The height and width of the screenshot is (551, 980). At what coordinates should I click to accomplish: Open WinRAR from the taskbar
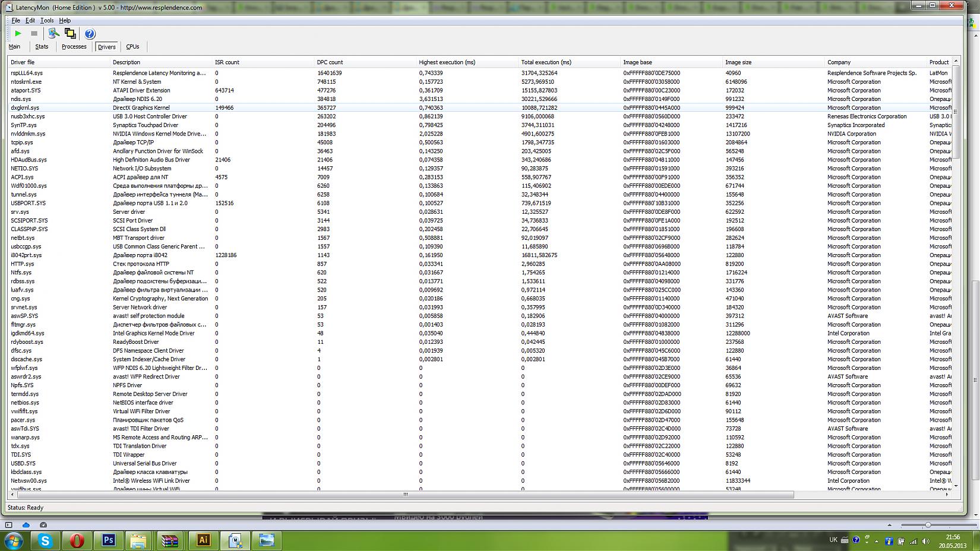click(x=170, y=540)
